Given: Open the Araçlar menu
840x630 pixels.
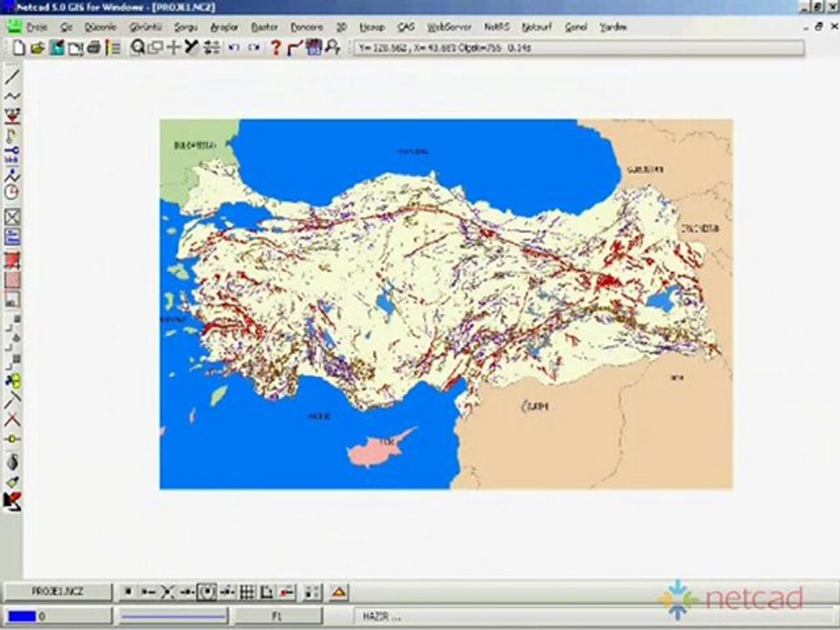Looking at the screenshot, I should [224, 27].
